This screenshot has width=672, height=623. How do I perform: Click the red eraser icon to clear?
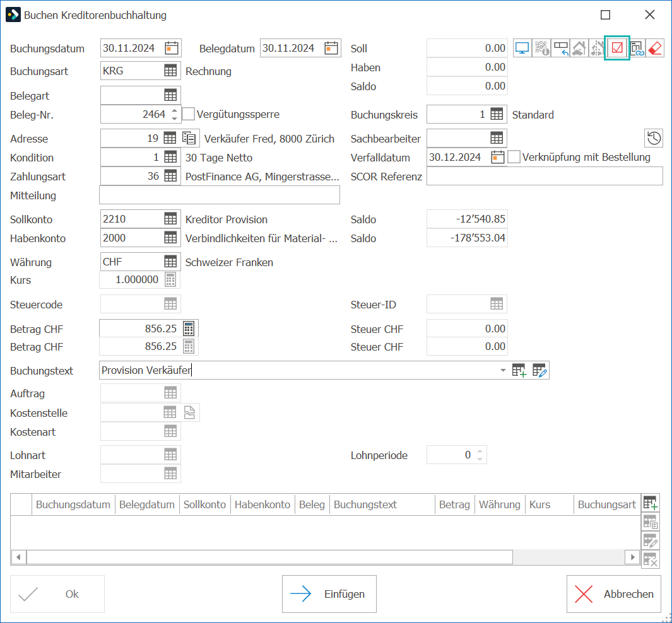click(x=655, y=48)
